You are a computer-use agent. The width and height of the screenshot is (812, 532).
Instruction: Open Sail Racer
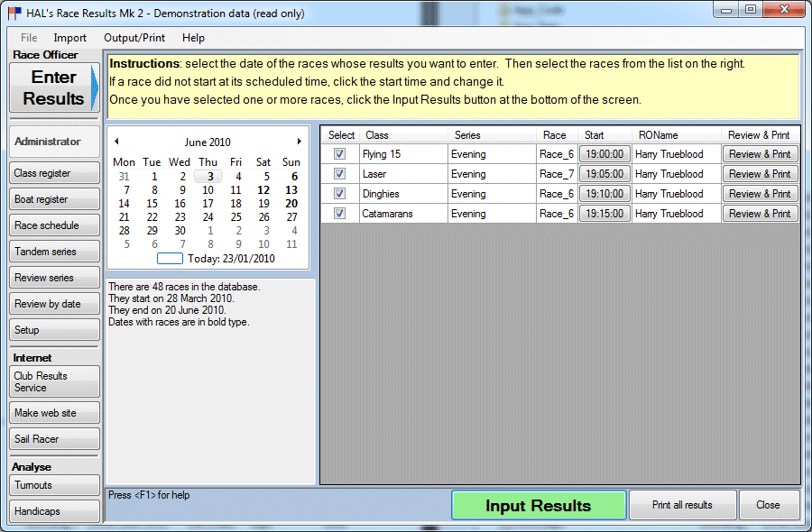tap(54, 439)
